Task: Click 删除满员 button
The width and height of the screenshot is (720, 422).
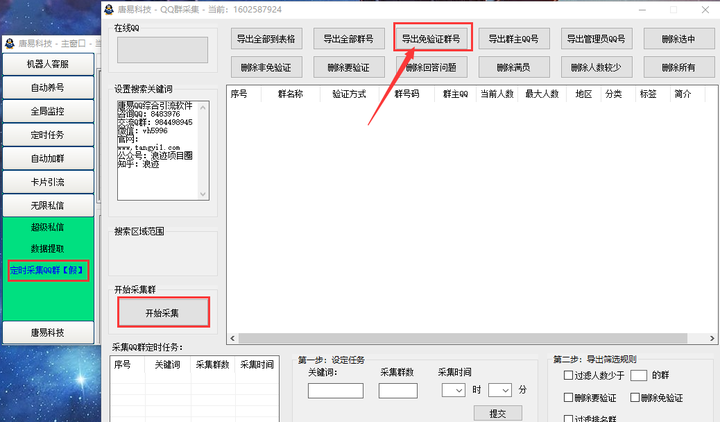Action: (x=514, y=68)
